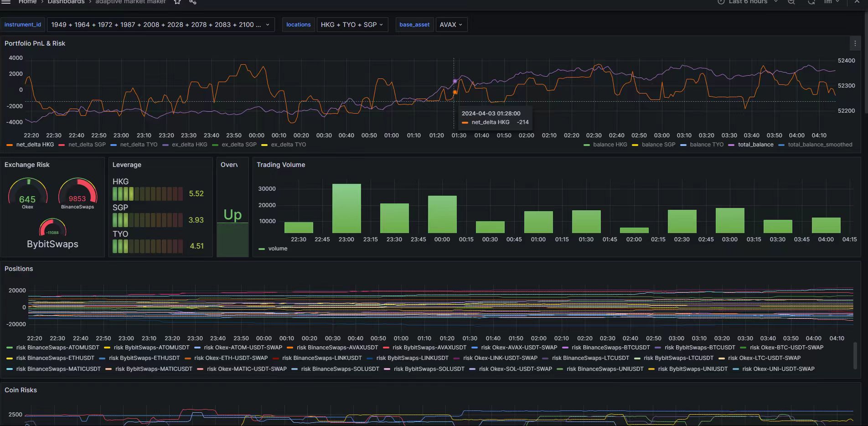This screenshot has width=868, height=426.
Task: Click the balance SGP legend color swatch
Action: click(635, 145)
